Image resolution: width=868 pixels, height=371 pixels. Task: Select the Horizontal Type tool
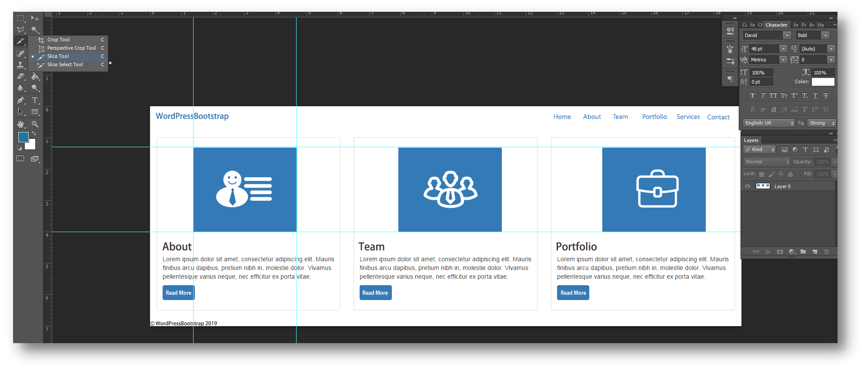[x=35, y=100]
